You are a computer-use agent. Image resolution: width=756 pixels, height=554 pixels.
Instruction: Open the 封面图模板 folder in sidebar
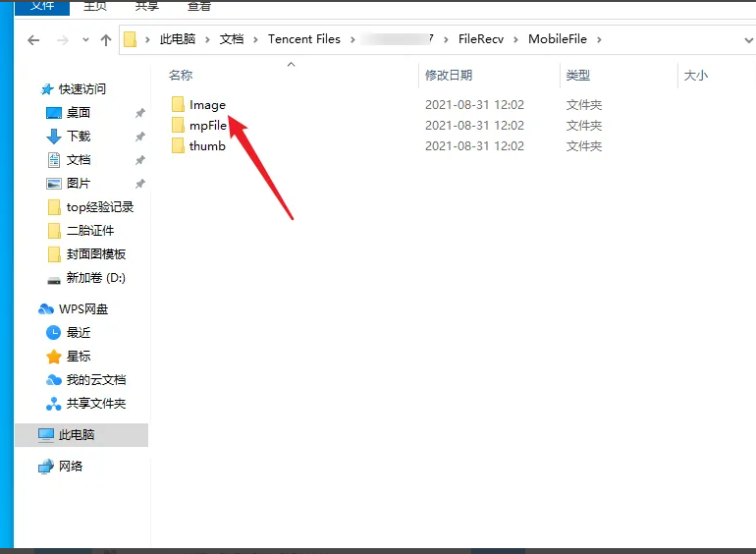pos(96,254)
